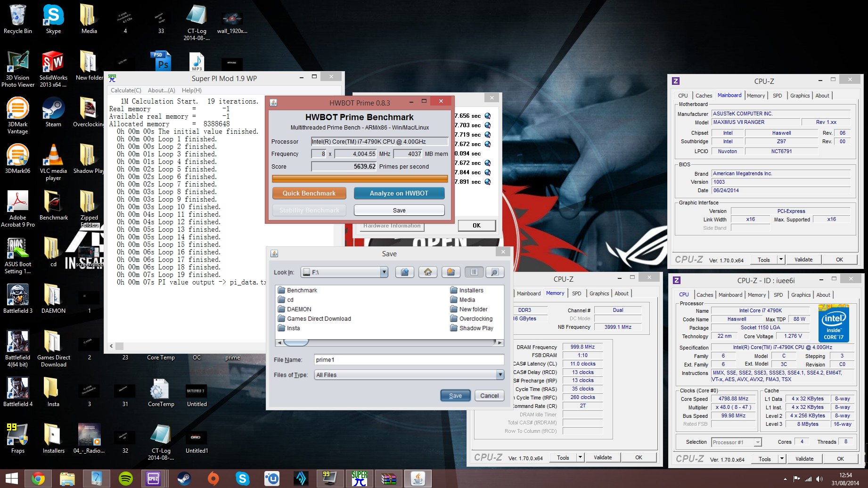Viewport: 868px width, 488px height.
Task: Switch Save dialog to Details view
Action: click(x=495, y=272)
